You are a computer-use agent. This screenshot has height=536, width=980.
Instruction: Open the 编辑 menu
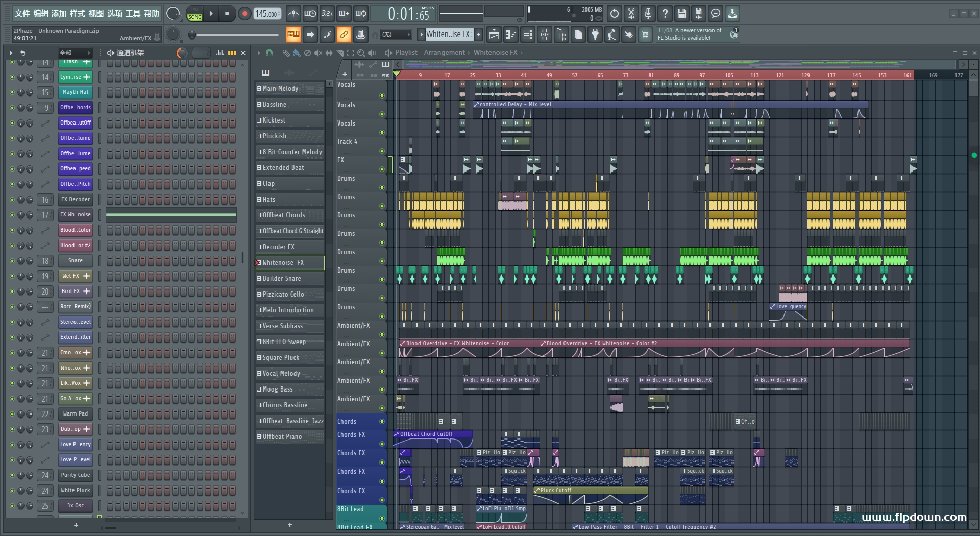click(x=41, y=13)
